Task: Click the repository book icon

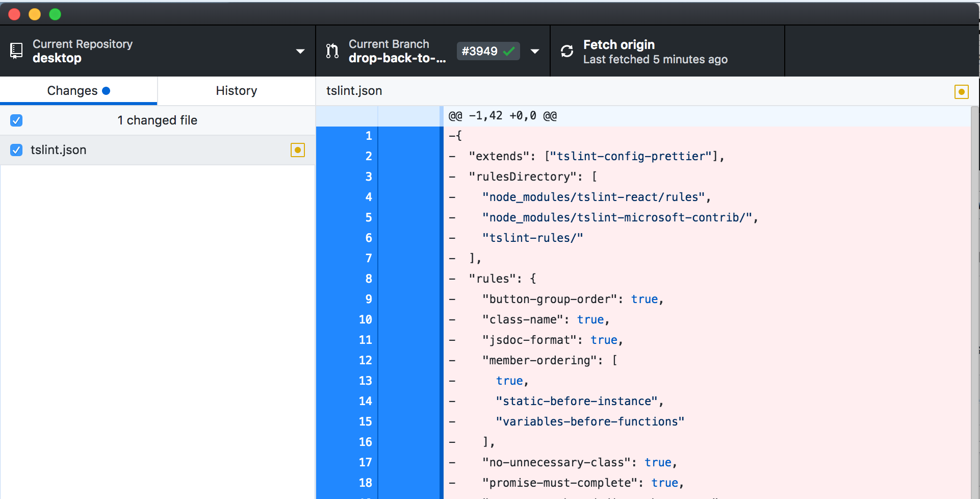Action: (x=16, y=51)
